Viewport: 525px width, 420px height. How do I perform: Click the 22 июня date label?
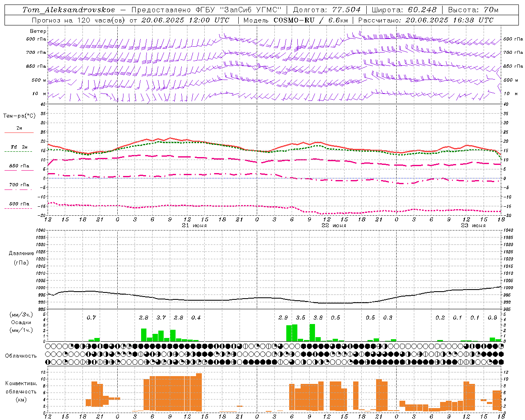tap(334, 226)
